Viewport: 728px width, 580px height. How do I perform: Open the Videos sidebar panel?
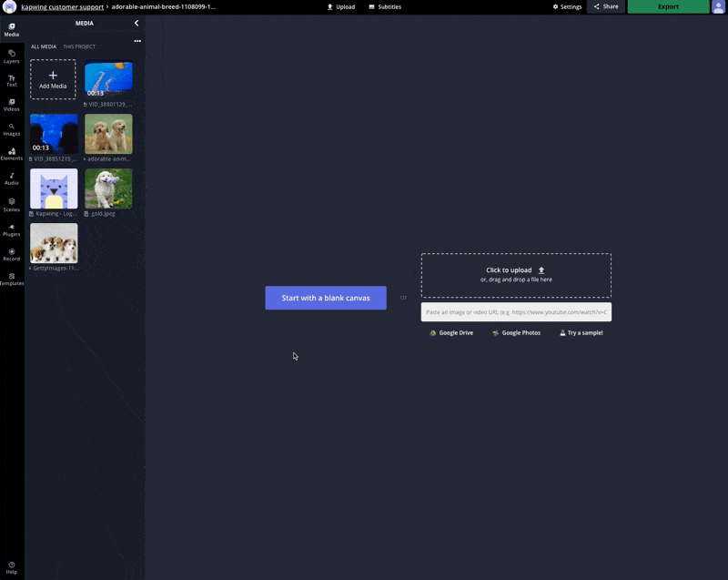pyautogui.click(x=12, y=105)
